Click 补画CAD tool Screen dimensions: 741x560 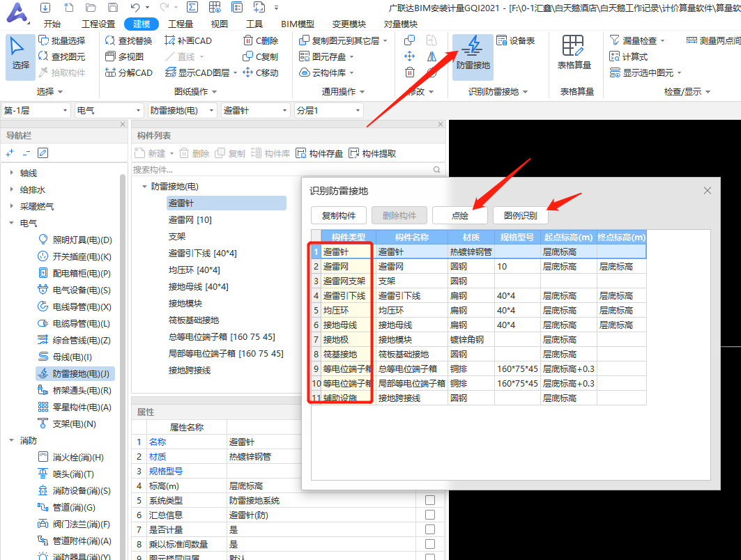point(188,40)
